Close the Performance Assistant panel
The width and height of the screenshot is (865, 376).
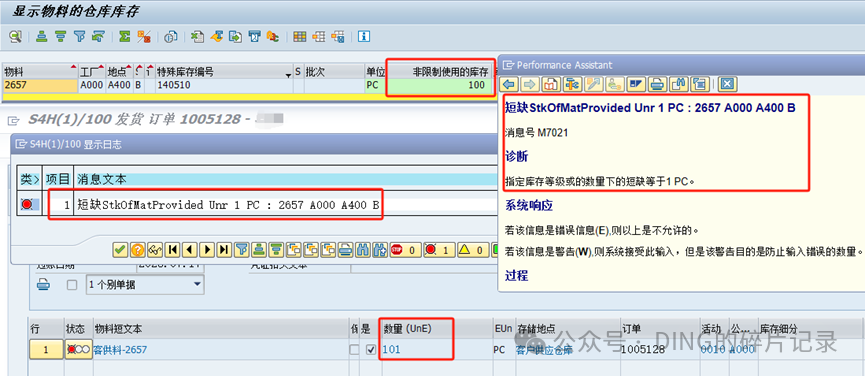tap(728, 84)
